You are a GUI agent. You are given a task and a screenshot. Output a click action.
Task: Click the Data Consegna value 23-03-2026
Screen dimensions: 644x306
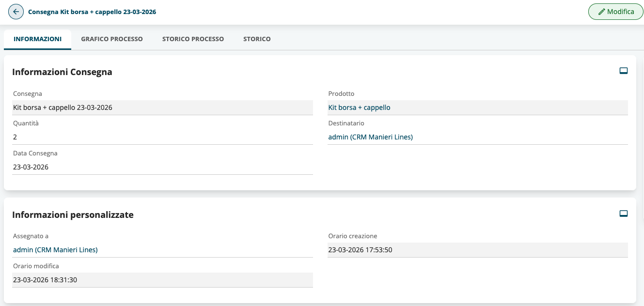point(162,167)
